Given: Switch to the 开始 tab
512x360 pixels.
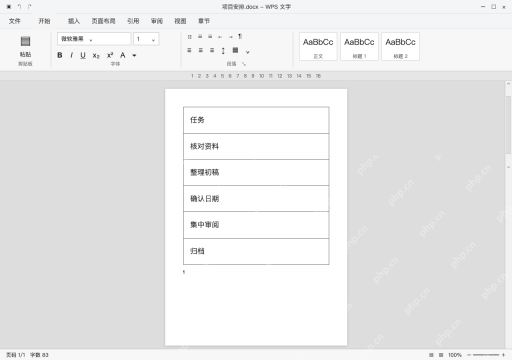Looking at the screenshot, I should click(x=44, y=21).
